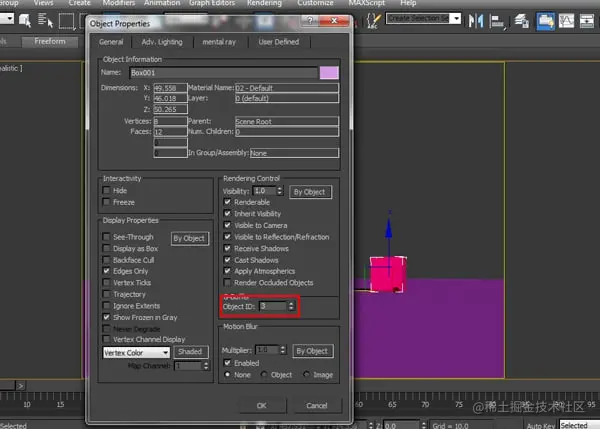The image size is (600, 429).
Task: Click By Object in Display Properties
Action: pyautogui.click(x=189, y=238)
